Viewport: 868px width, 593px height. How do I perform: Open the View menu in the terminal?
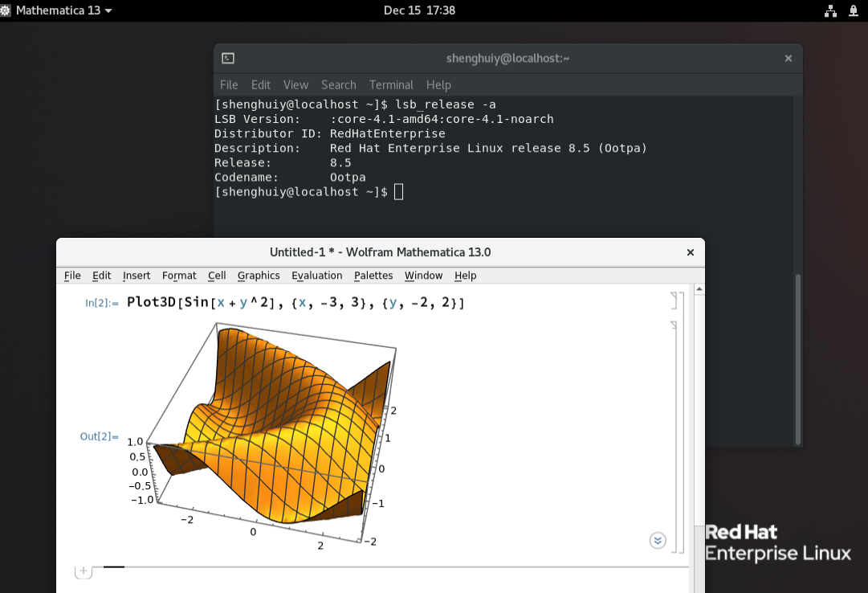(x=295, y=85)
